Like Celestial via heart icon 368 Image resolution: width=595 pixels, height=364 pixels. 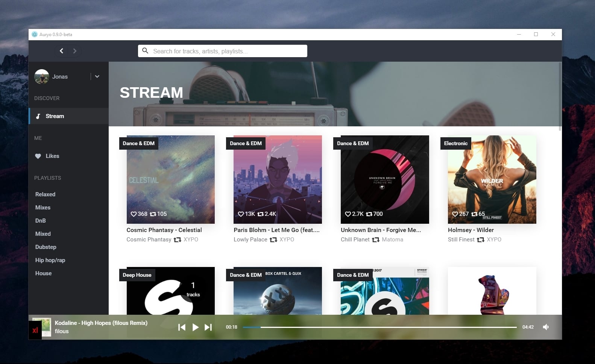point(134,214)
